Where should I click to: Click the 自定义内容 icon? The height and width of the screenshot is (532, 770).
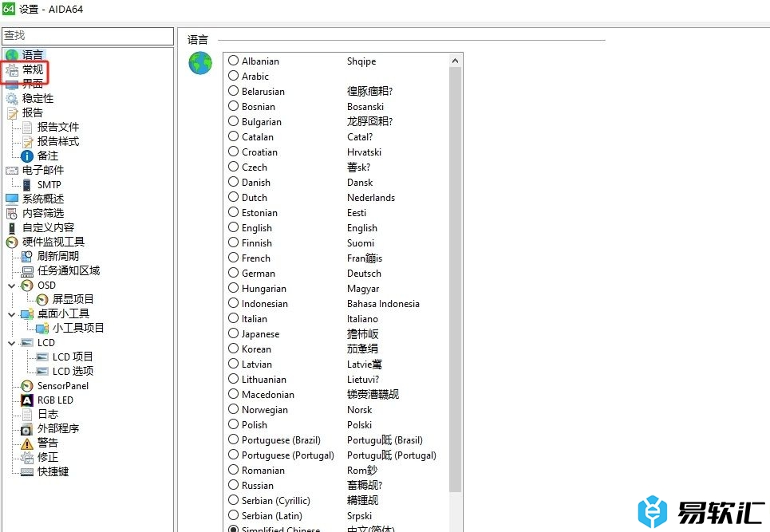pyautogui.click(x=12, y=228)
